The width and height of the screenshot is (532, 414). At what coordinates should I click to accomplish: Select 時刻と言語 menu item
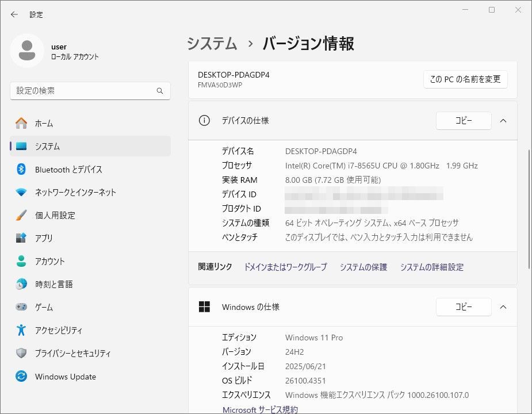[x=90, y=284]
